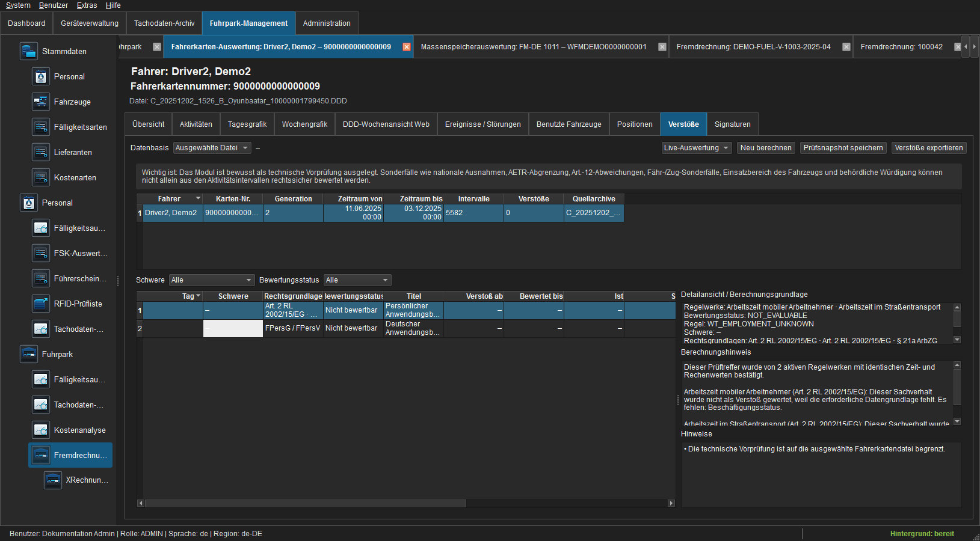
Task: Expand the Live-Auswertung dropdown
Action: (696, 148)
